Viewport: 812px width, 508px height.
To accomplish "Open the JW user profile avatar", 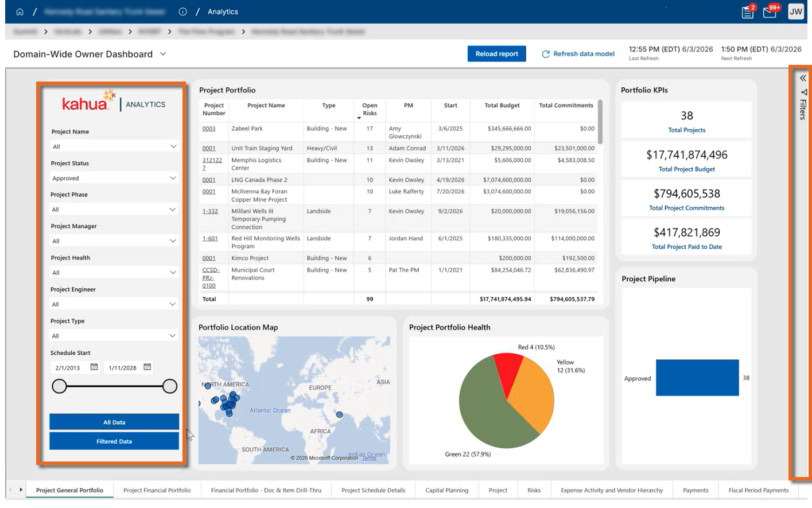I will pyautogui.click(x=795, y=11).
